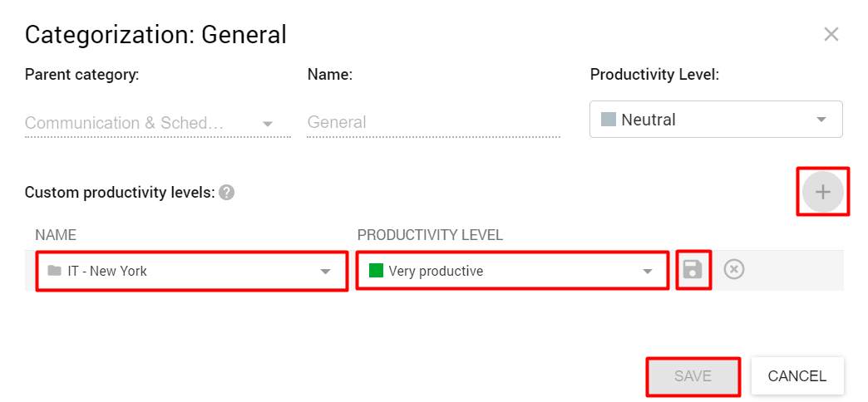Add a new custom productivity level
This screenshot has height=402, width=868.
click(x=822, y=192)
